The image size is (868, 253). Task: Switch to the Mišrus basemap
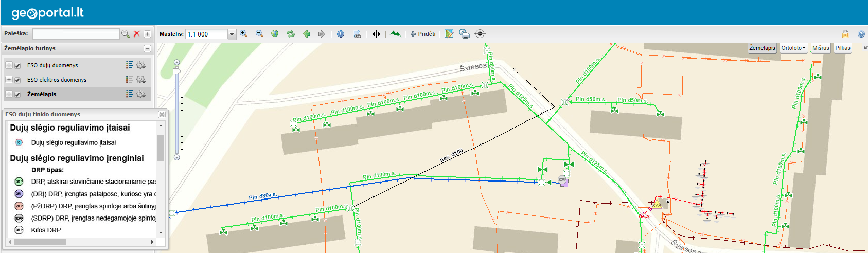coord(821,48)
